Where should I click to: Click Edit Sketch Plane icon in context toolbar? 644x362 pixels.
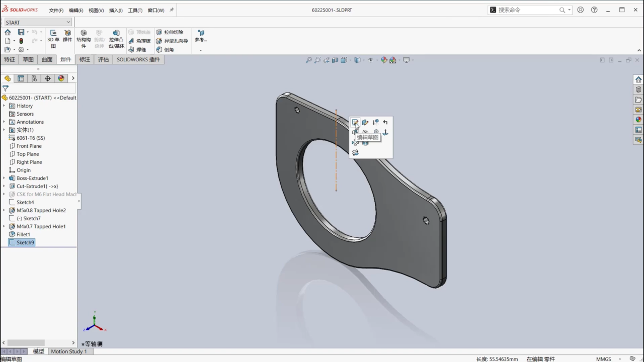pyautogui.click(x=365, y=122)
